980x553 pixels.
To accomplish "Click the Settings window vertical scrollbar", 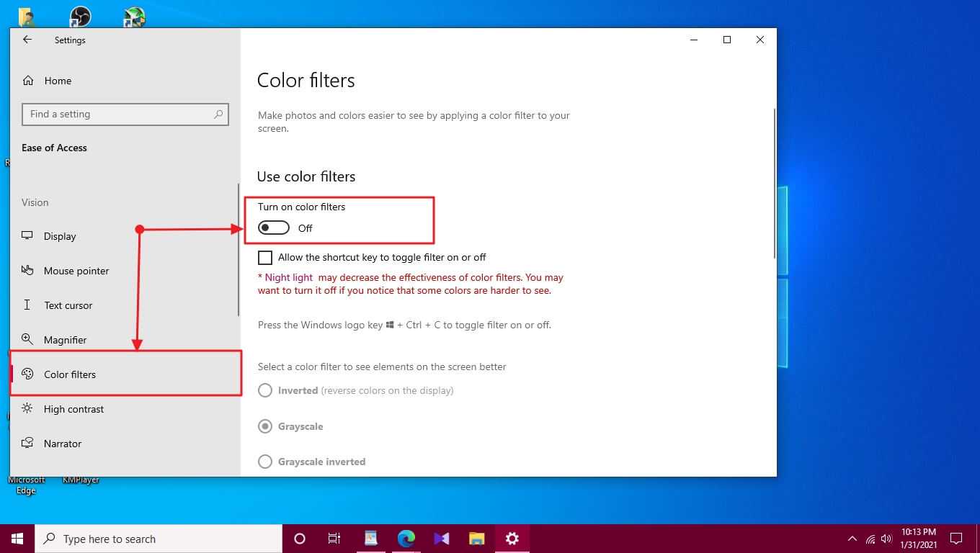I will [x=775, y=184].
